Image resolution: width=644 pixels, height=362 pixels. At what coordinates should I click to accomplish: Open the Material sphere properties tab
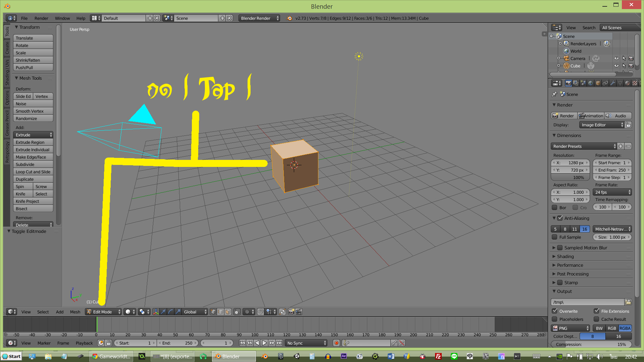pyautogui.click(x=628, y=83)
